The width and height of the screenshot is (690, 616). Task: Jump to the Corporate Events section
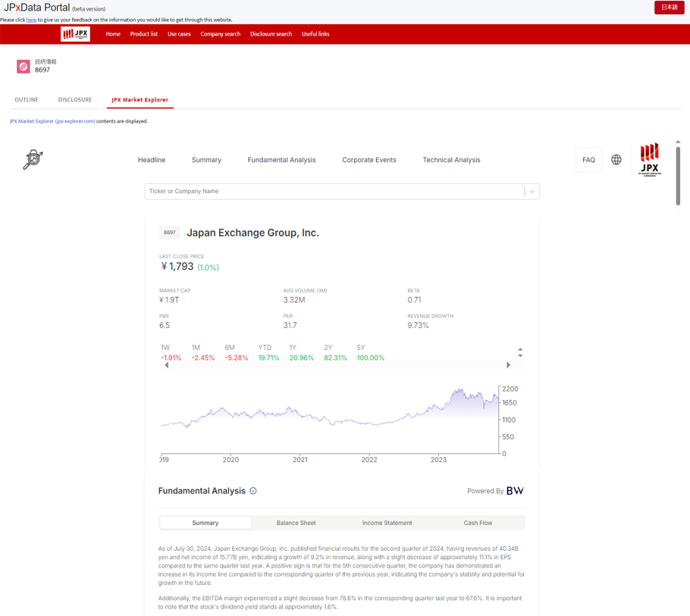point(369,160)
